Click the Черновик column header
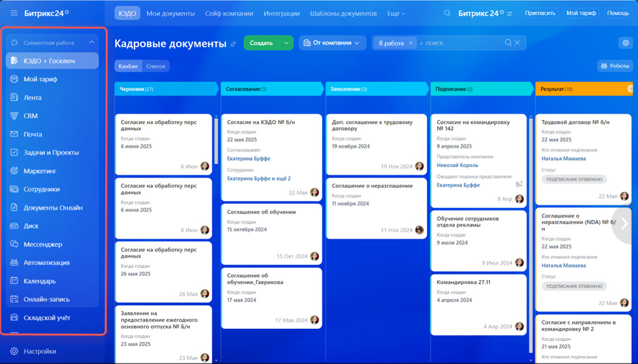 point(166,89)
